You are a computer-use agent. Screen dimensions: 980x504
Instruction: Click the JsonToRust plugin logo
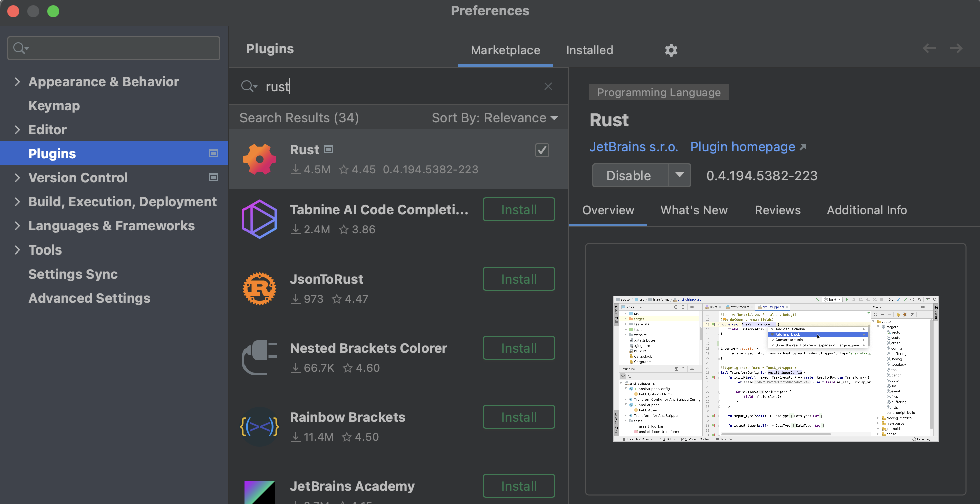point(260,289)
